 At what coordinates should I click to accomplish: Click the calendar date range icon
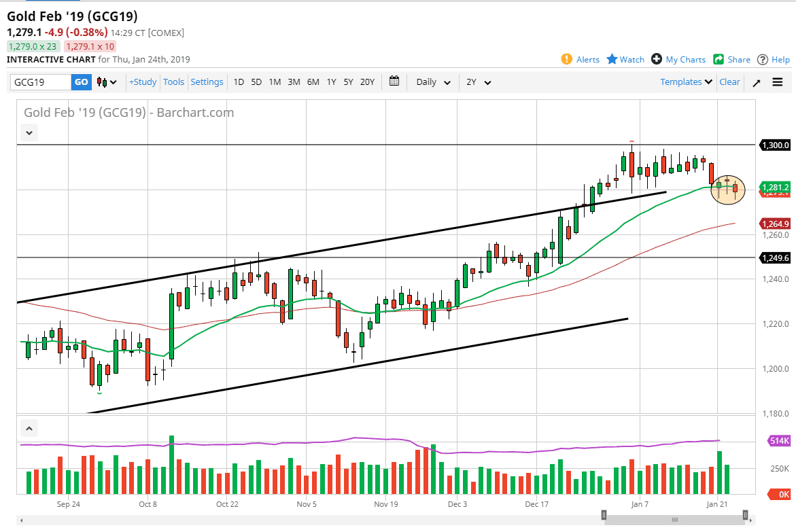point(394,82)
